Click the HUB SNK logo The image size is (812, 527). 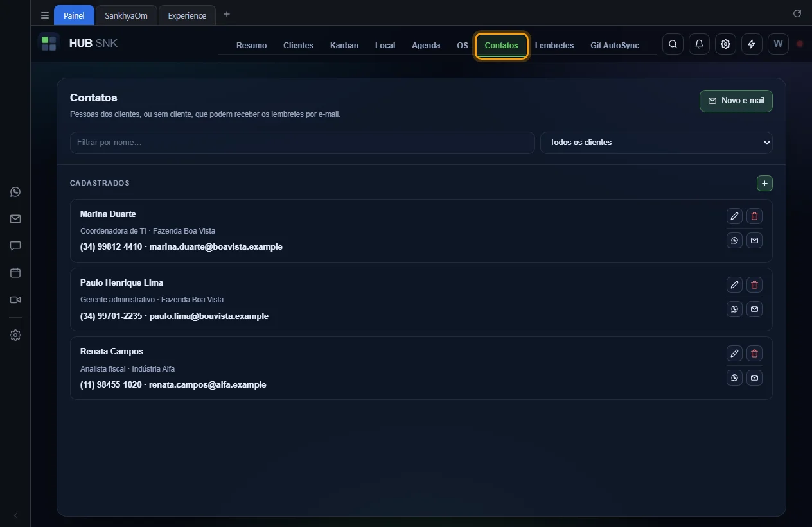point(78,44)
